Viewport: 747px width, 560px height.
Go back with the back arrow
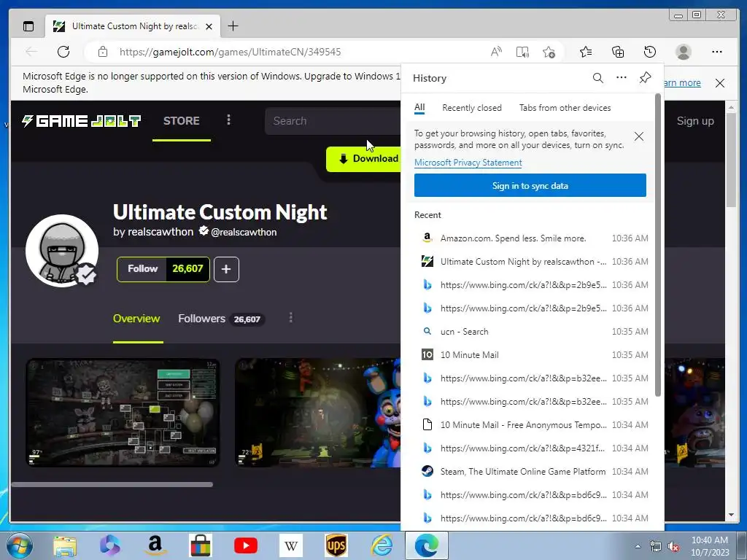[x=31, y=52]
